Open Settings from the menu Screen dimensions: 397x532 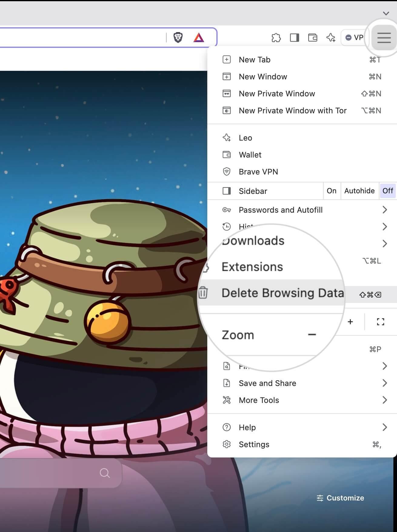point(302,444)
